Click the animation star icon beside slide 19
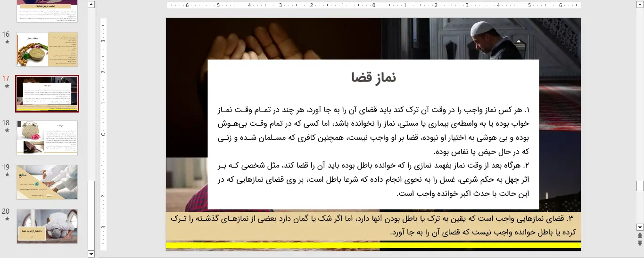The height and width of the screenshot is (258, 644). point(7,175)
